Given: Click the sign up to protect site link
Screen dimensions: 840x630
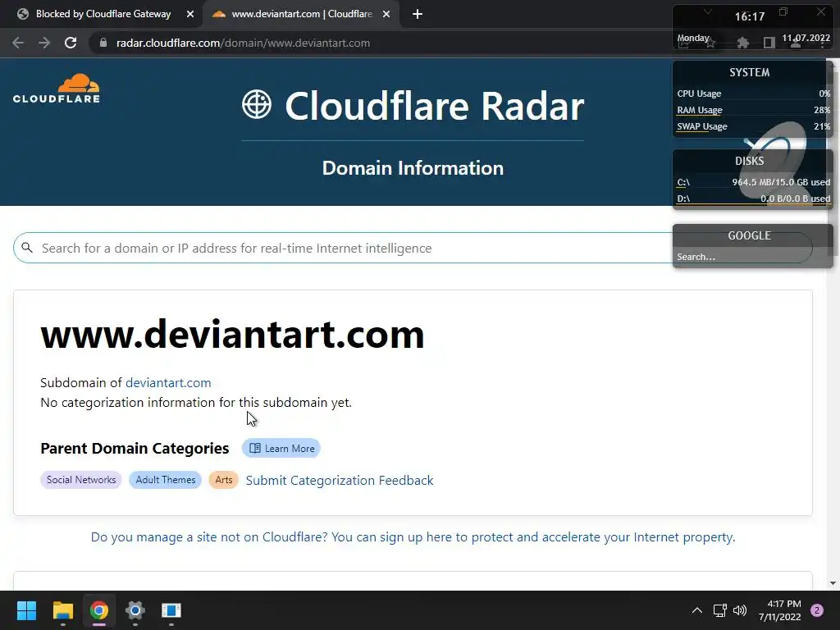Looking at the screenshot, I should pyautogui.click(x=413, y=537).
